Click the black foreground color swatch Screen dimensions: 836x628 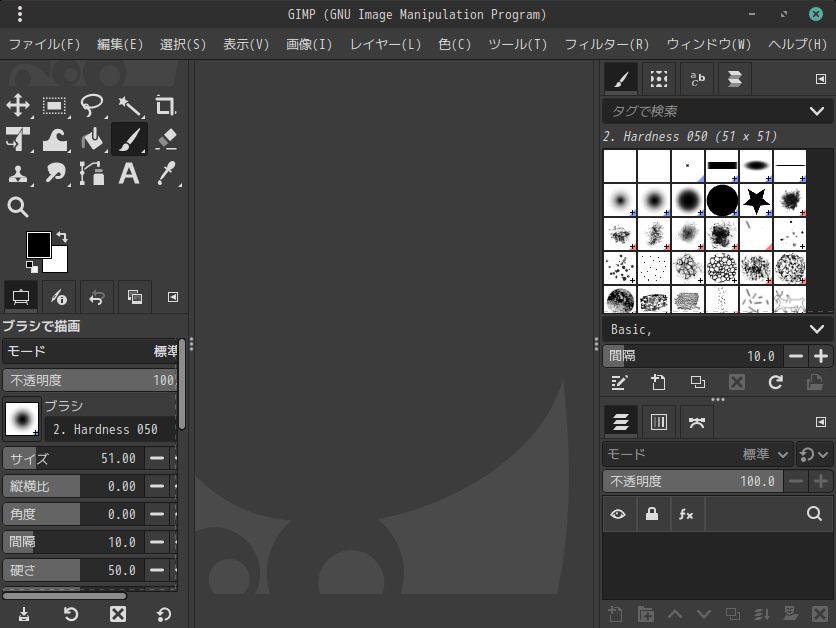coord(38,244)
